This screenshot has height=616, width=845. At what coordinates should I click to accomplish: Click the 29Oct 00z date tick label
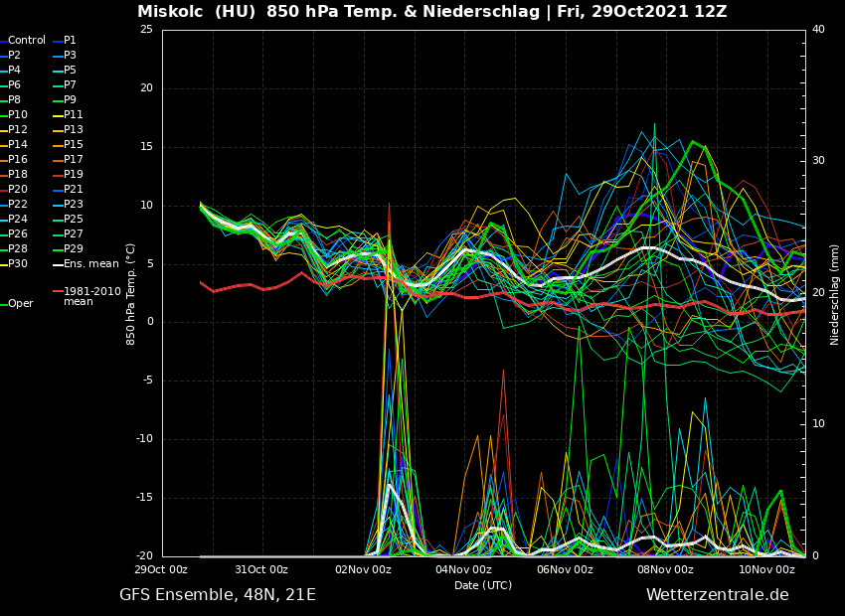(161, 570)
